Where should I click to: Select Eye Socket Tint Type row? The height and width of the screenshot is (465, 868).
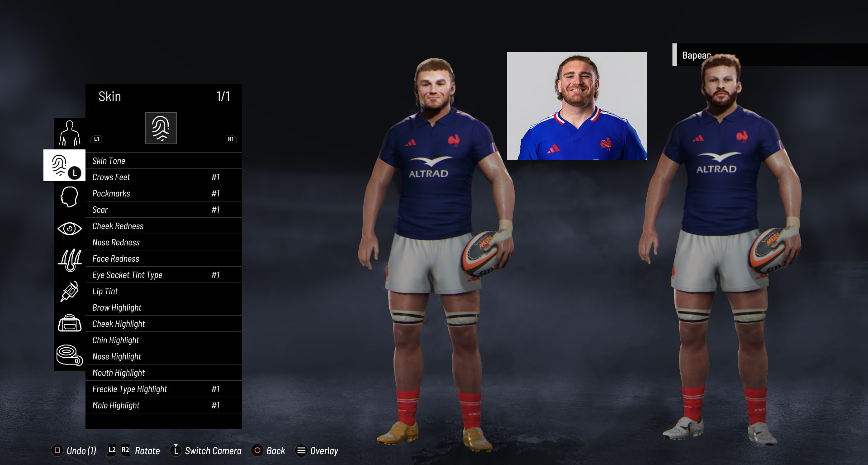coord(164,275)
